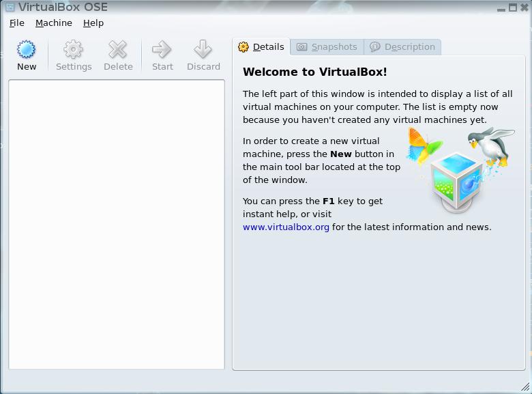Screen dimensions: 532x394
Task: Close the VirtualBox OSE window
Action: 524,7
